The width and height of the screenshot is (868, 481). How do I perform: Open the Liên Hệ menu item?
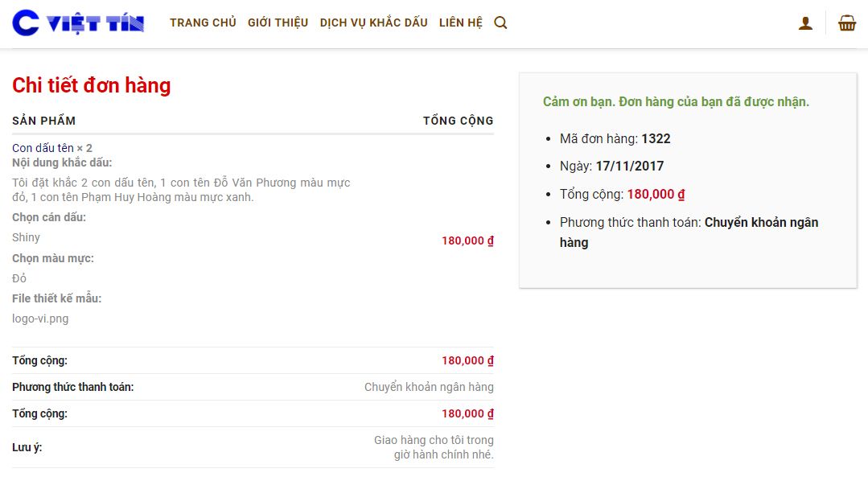[x=461, y=23]
